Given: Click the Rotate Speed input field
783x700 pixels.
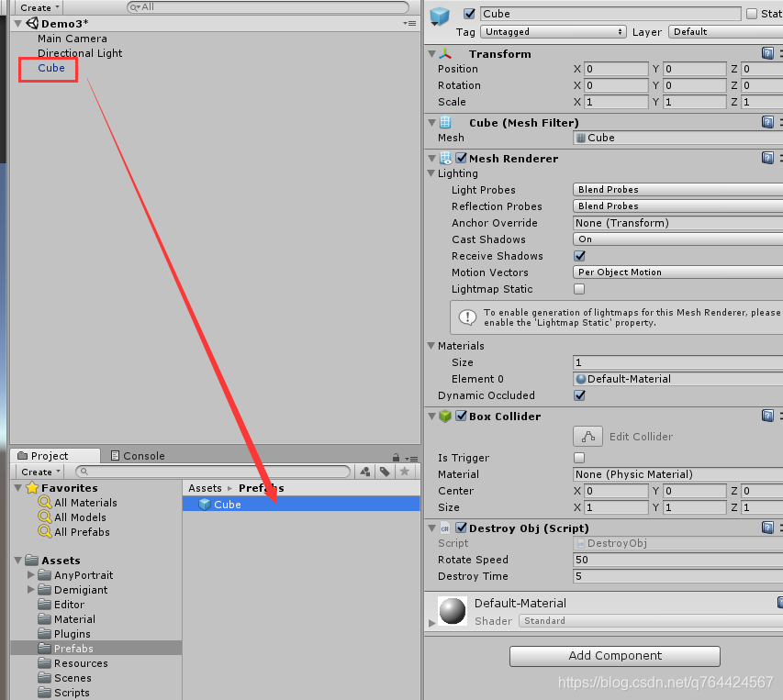Looking at the screenshot, I should click(677, 560).
